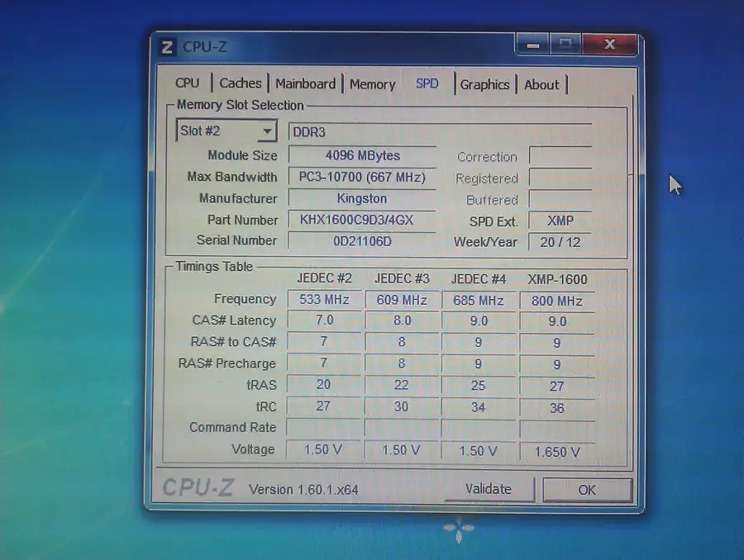Screen dimensions: 744x560
Task: Click the 8.0 CAS# Latency cell
Action: (x=402, y=321)
